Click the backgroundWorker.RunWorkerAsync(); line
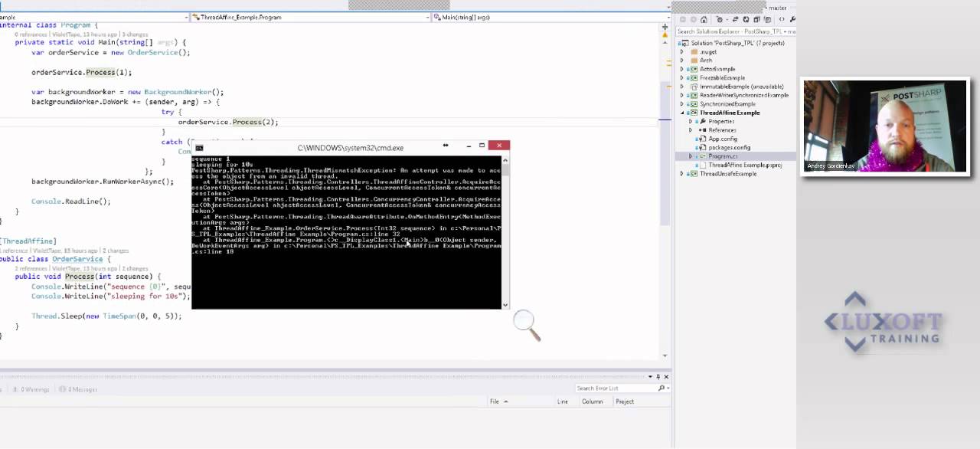This screenshot has width=980, height=449. click(x=103, y=182)
